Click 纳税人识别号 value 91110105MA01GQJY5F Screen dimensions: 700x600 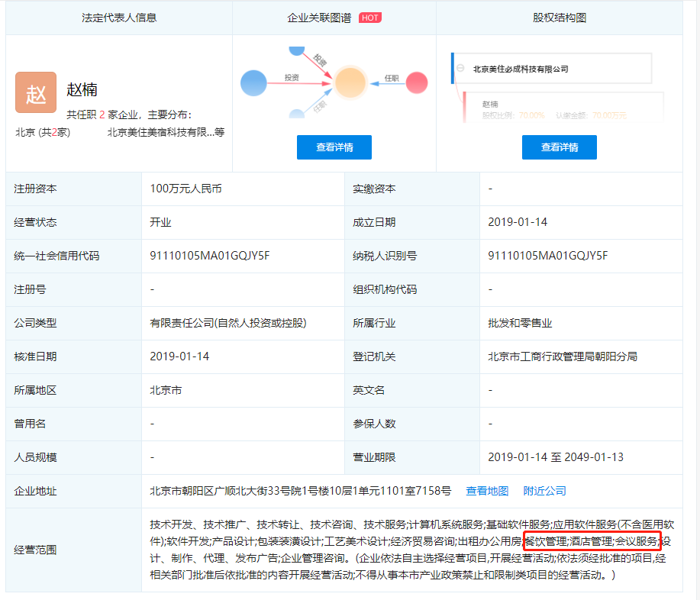(x=548, y=256)
